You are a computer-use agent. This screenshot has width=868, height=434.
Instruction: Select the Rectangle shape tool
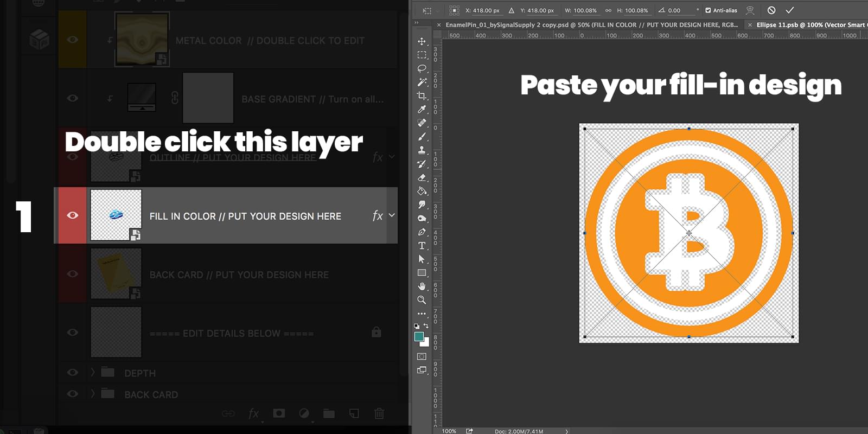(422, 272)
